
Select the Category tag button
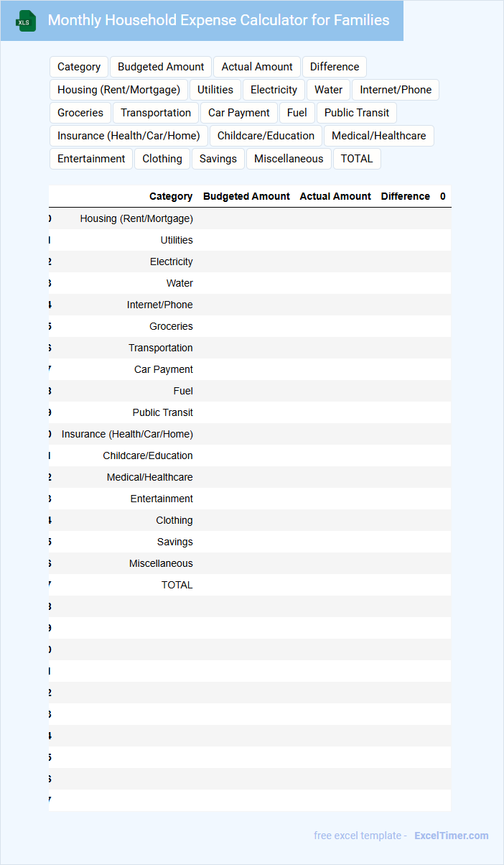point(79,67)
